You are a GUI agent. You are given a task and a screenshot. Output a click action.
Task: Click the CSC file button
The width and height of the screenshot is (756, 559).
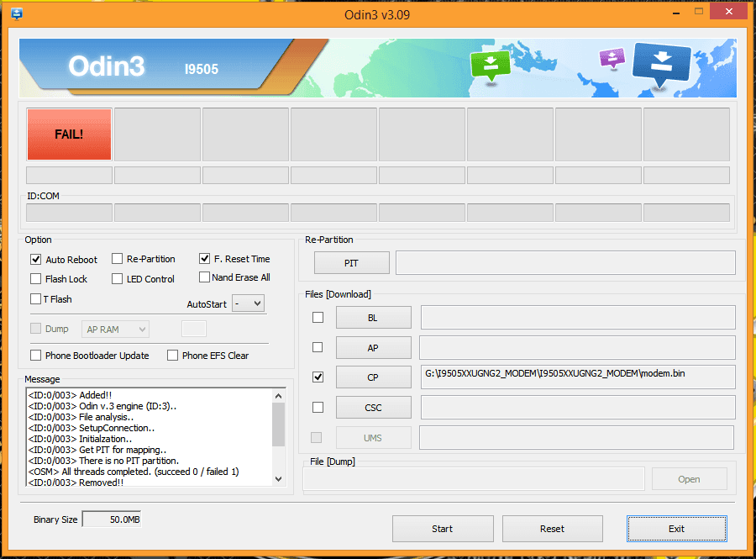[x=373, y=408]
